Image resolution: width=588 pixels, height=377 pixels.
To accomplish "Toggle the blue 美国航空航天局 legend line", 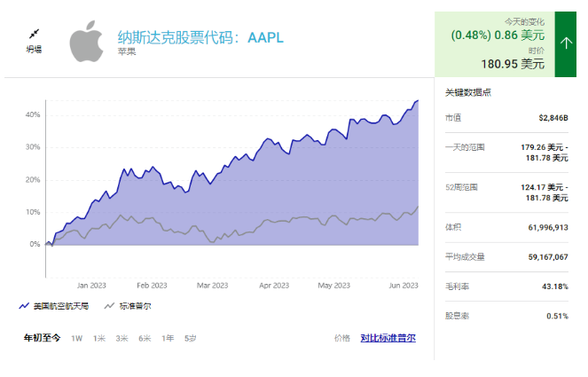I will coord(54,306).
